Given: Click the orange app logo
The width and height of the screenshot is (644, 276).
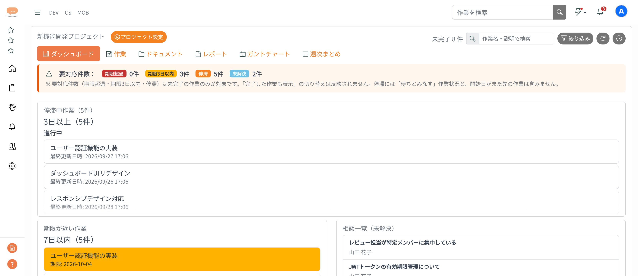Looking at the screenshot, I should point(12,12).
